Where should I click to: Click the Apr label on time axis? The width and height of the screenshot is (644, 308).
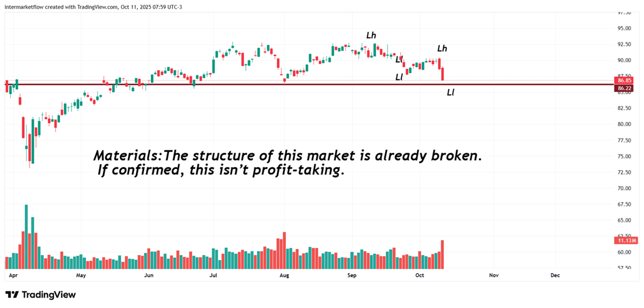click(14, 276)
